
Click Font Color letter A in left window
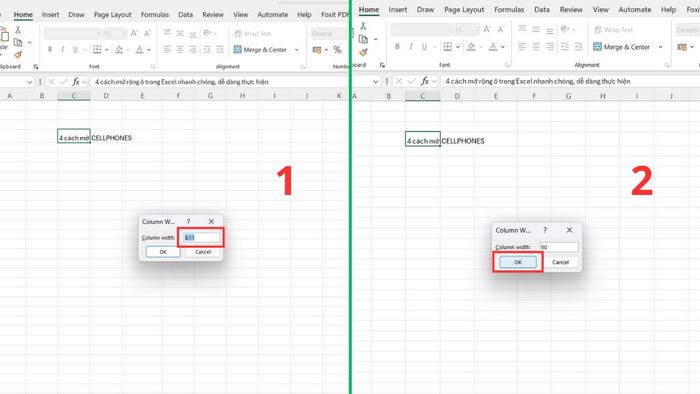click(139, 50)
